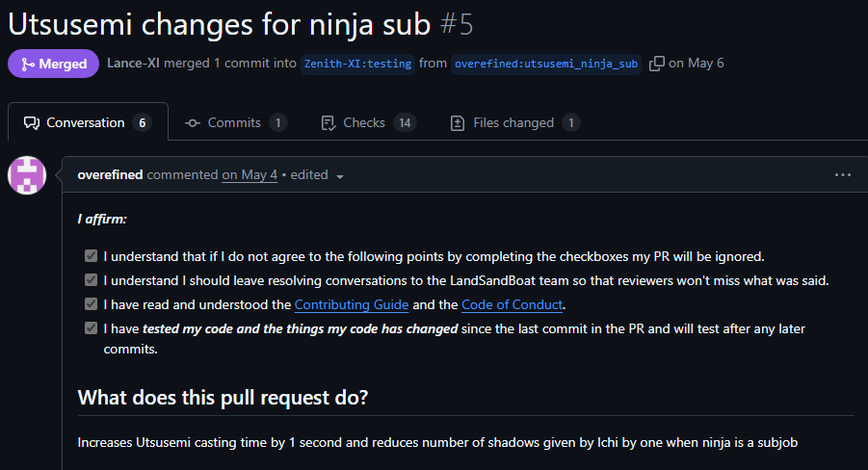Toggle the 'read Contributing Guide' checkbox
The image size is (868, 470).
click(x=91, y=304)
